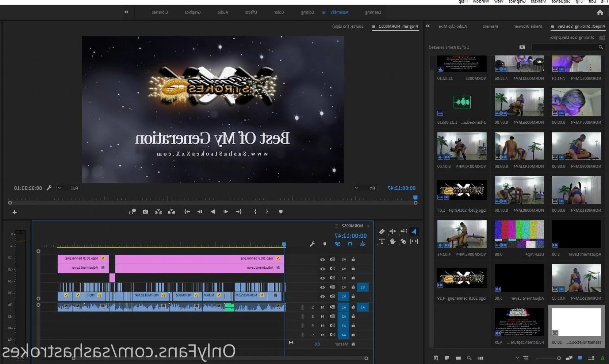Screen dimensions: 609x364
Task: Open the Program monitor button editor plus
Action: 14,212
